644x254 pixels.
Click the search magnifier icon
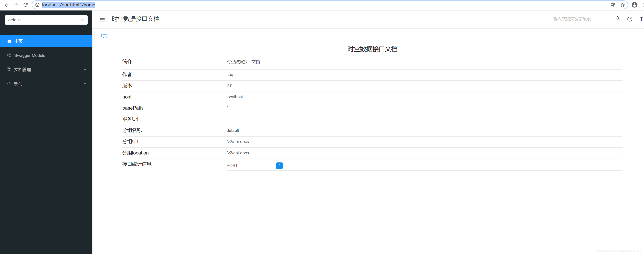pos(618,19)
